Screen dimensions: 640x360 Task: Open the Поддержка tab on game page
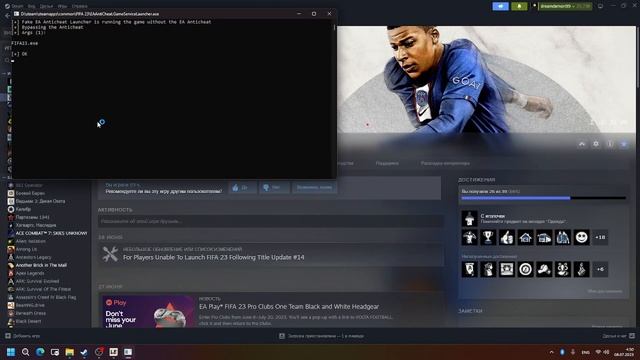387,163
